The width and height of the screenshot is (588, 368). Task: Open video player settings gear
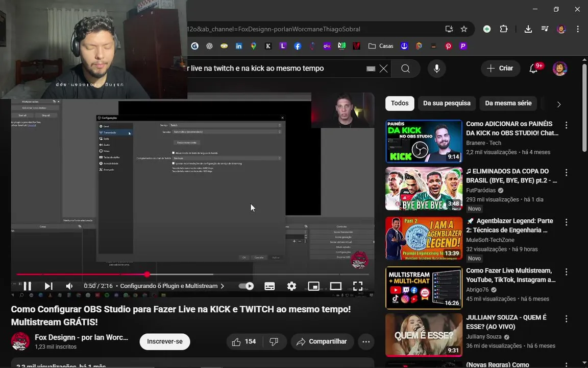[291, 286]
